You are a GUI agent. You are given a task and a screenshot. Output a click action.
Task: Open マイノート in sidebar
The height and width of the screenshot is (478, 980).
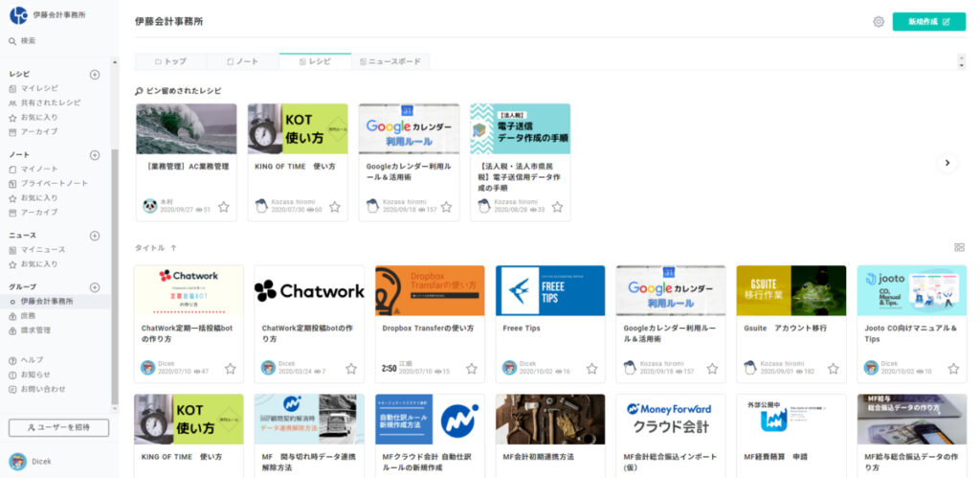33,169
